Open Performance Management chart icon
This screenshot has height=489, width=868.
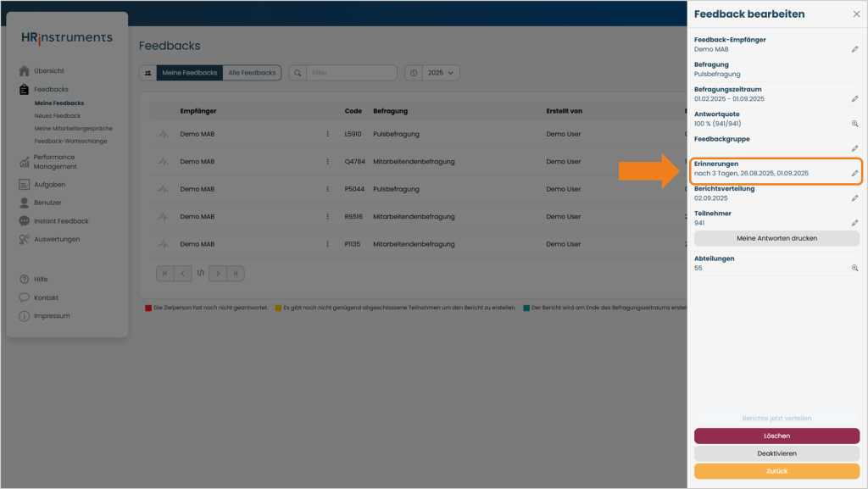point(24,162)
